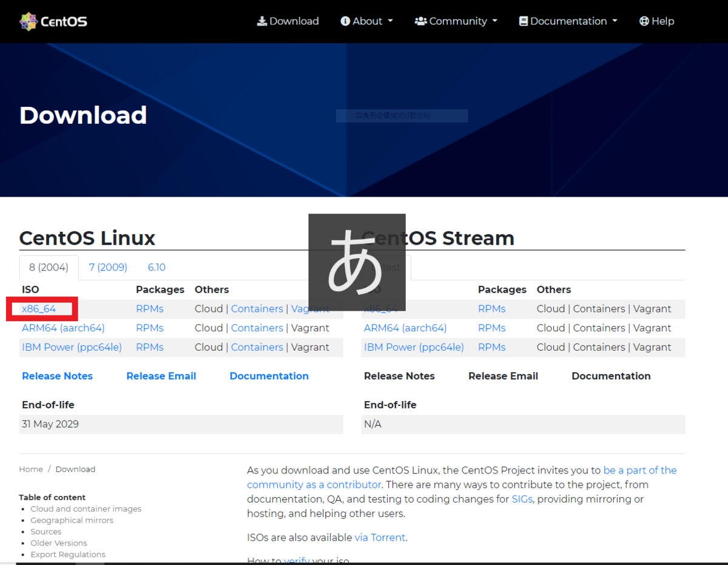Viewport: 728px width, 565px height.
Task: Open the CentOS Linux ARM64 (aarch64) ISO link
Action: pyautogui.click(x=63, y=328)
